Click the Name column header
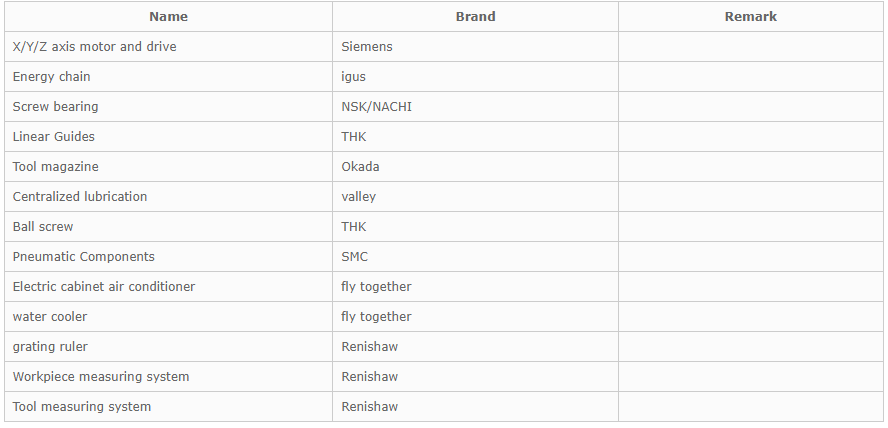The image size is (888, 428). coord(168,16)
